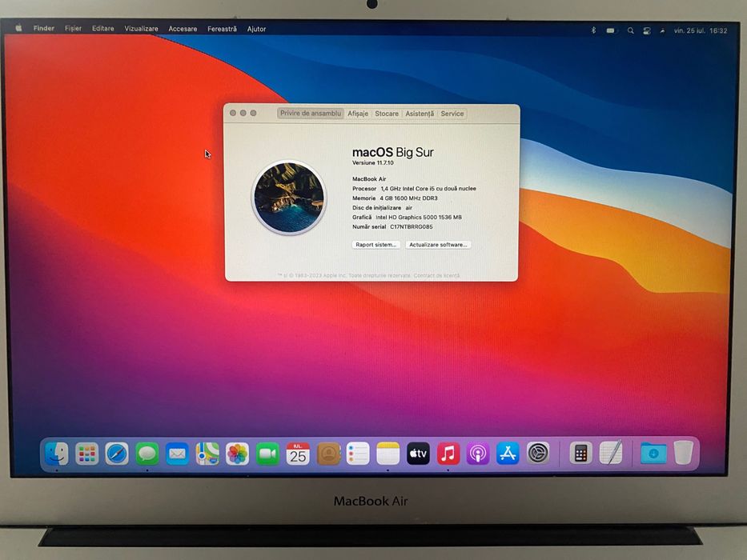This screenshot has width=747, height=560.
Task: Open the Ajutor menu
Action: point(256,29)
